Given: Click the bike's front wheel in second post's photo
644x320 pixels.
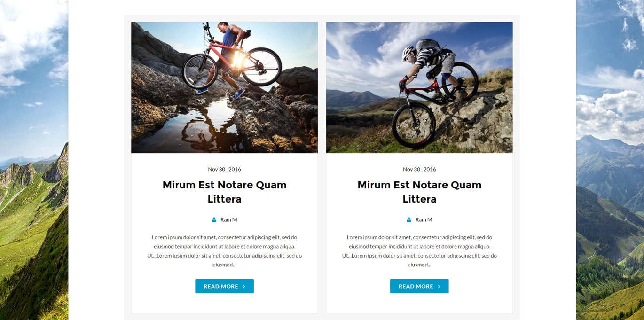Looking at the screenshot, I should point(414,125).
